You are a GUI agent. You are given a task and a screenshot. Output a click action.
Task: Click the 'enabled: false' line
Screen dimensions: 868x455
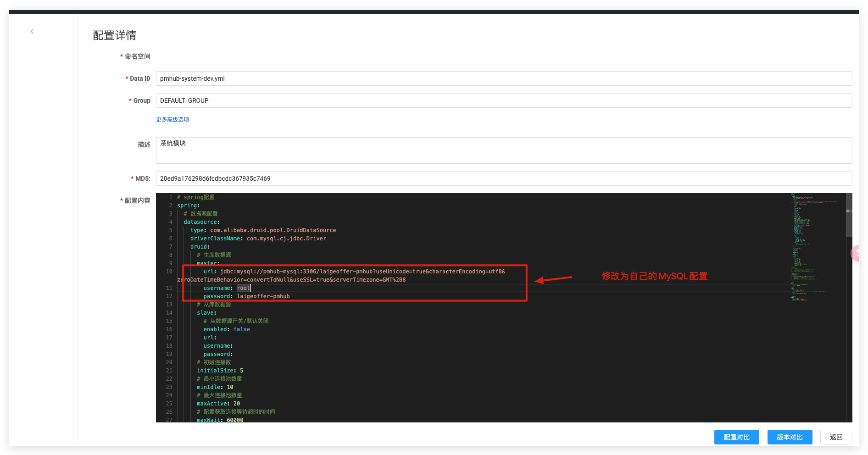click(227, 329)
